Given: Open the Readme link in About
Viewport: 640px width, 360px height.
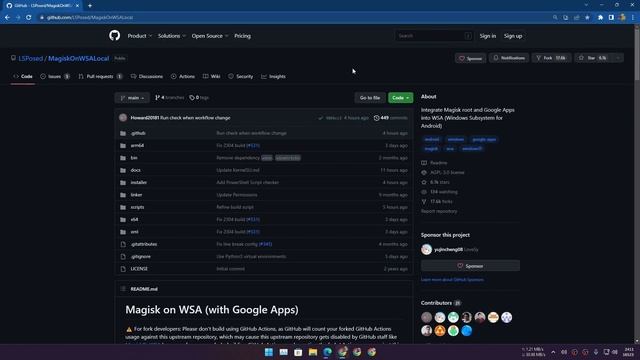Looking at the screenshot, I should pos(434,163).
